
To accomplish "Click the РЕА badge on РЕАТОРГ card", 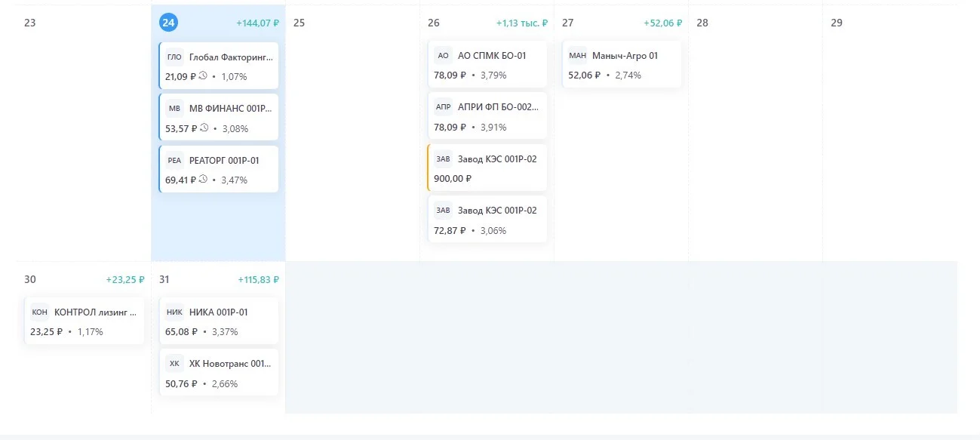I will 174,160.
